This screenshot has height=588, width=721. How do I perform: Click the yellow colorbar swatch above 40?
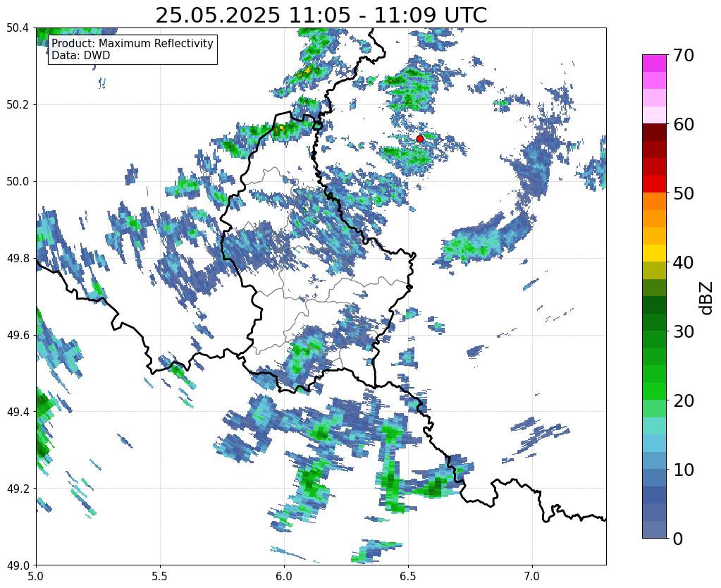[654, 253]
